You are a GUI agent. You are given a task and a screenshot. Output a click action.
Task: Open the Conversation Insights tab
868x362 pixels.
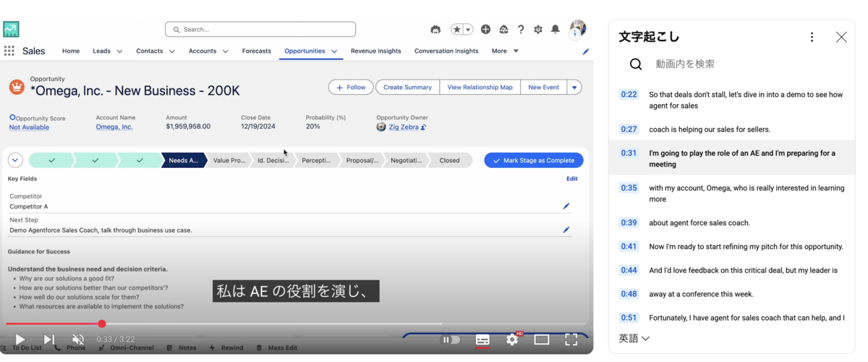click(446, 51)
